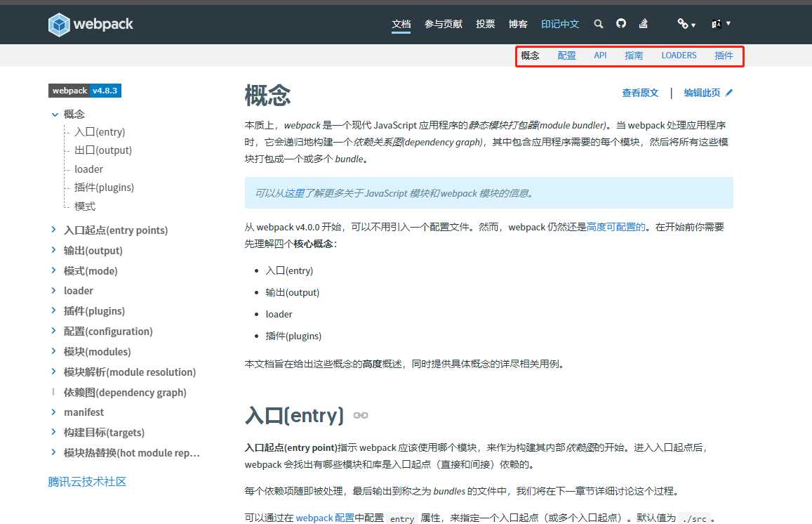Screen dimensions: 812x524
Task: Open the 入口起点(entry points) sidebar page
Action: tap(116, 230)
